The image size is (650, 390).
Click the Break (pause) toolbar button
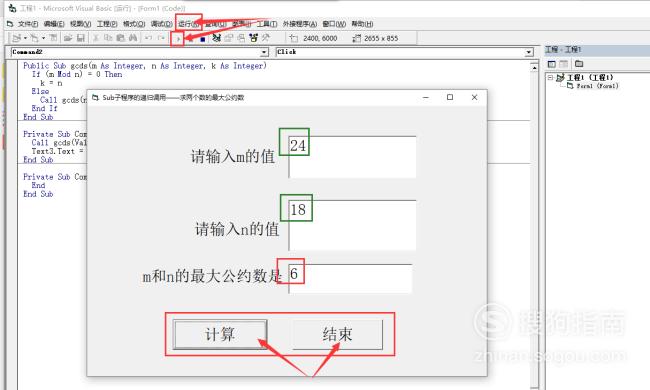click(x=190, y=39)
